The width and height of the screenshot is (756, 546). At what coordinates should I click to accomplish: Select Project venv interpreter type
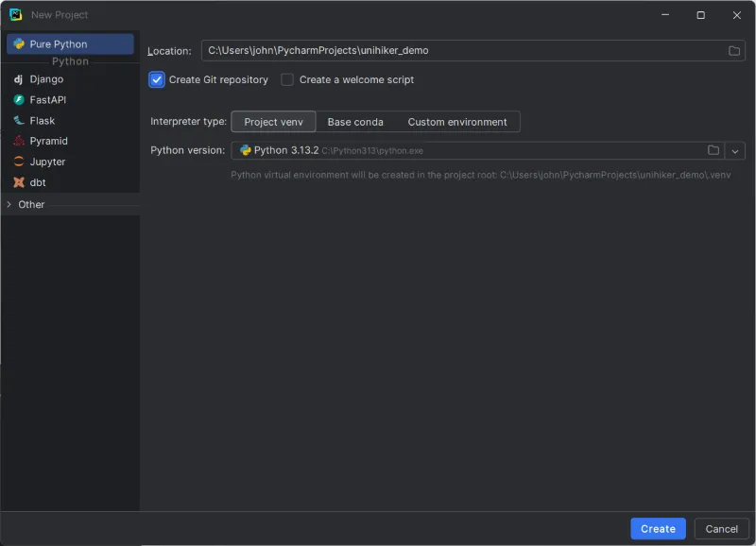pyautogui.click(x=273, y=122)
